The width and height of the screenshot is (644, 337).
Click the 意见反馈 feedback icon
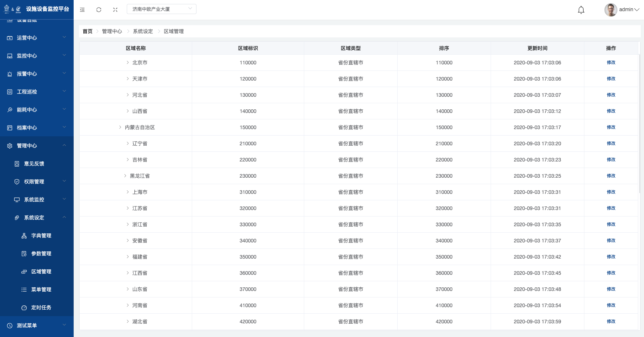17,164
